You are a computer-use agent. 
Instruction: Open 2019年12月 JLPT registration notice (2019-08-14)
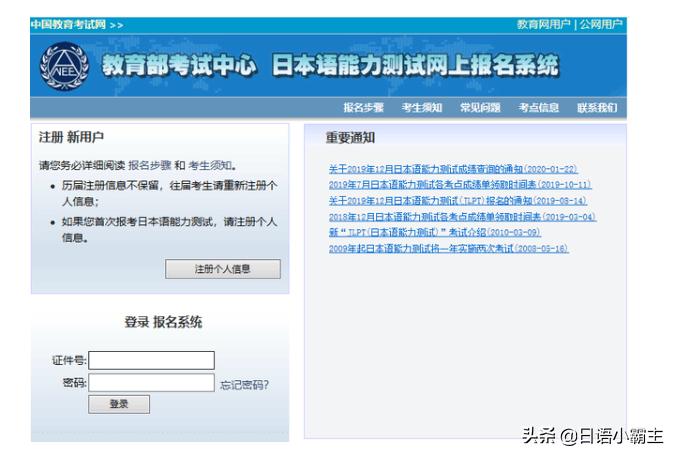[x=458, y=201]
